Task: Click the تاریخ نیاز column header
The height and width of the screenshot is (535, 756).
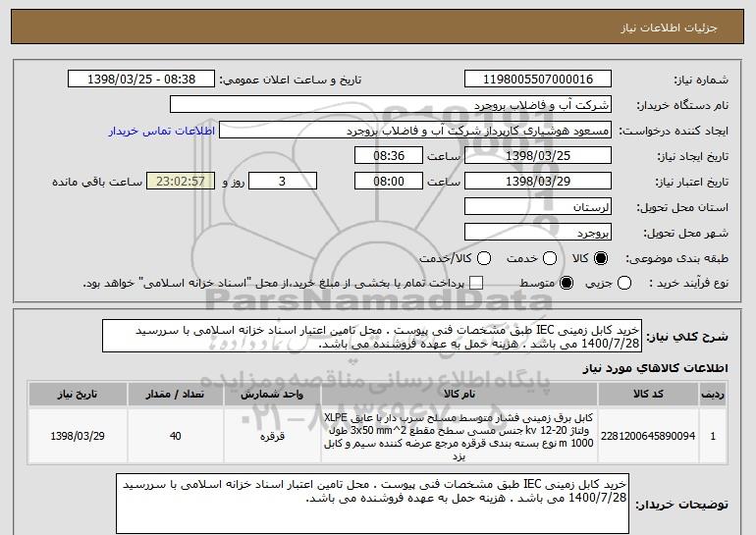Action: (78, 395)
